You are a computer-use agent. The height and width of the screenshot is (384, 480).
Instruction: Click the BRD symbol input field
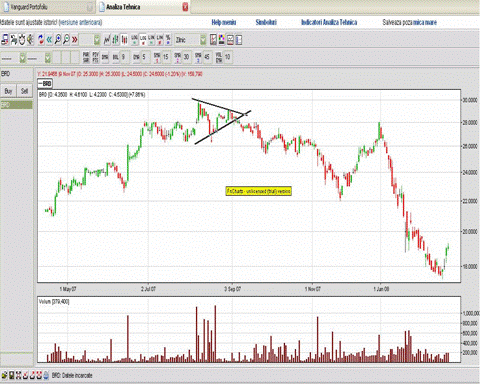click(x=16, y=74)
